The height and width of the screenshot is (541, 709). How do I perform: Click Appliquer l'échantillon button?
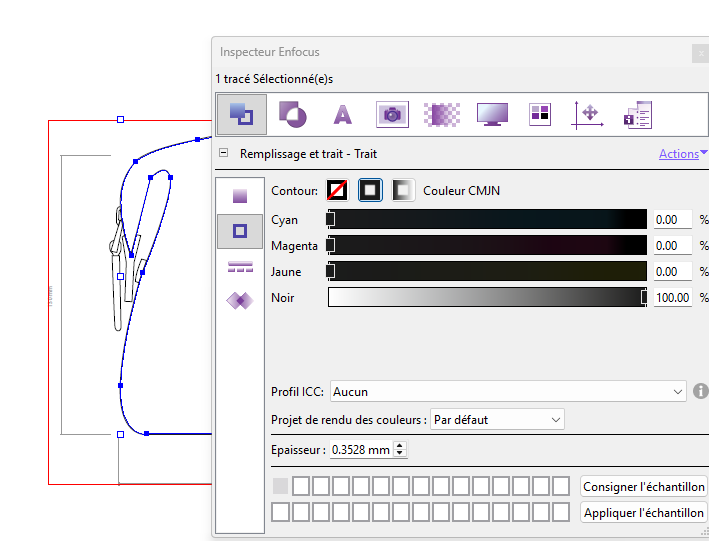click(643, 513)
